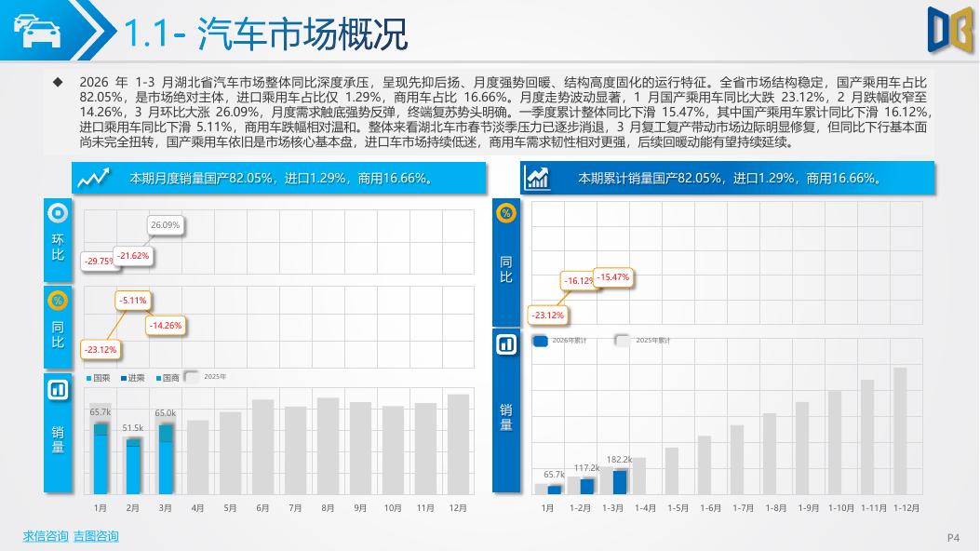Image resolution: width=980 pixels, height=551 pixels.
Task: Click the DB logo top right
Action: (x=950, y=30)
